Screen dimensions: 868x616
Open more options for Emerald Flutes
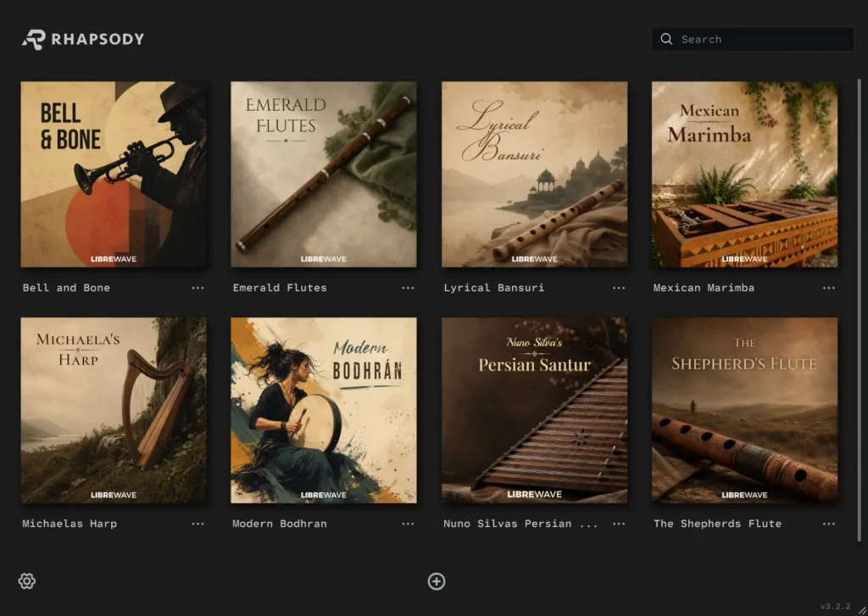click(408, 288)
